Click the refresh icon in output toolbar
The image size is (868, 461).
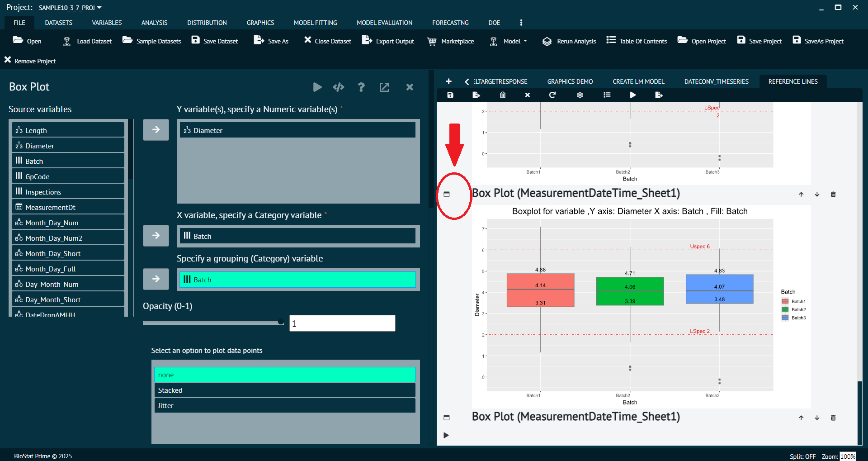552,95
